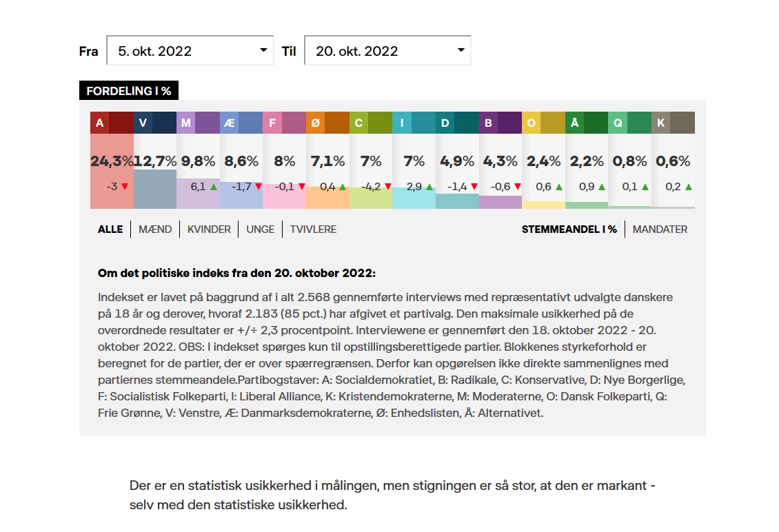The width and height of the screenshot is (779, 532).
Task: Click the 8% value for party F
Action: tap(285, 161)
